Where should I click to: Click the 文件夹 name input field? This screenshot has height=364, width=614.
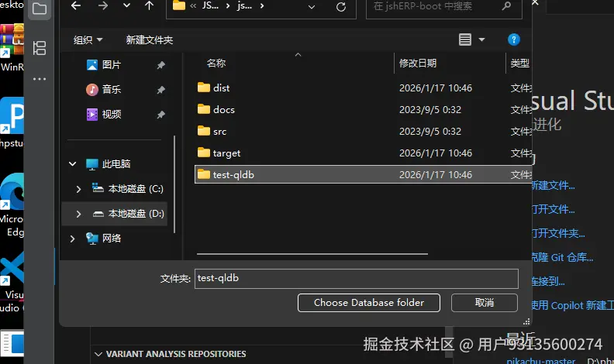tap(357, 278)
